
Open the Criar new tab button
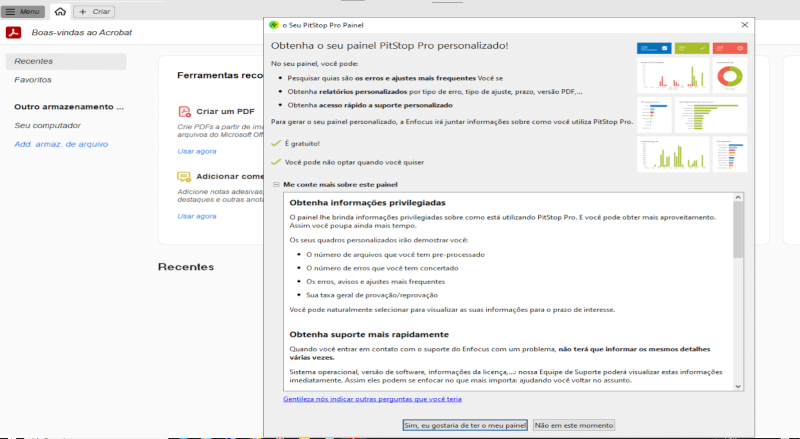[95, 11]
